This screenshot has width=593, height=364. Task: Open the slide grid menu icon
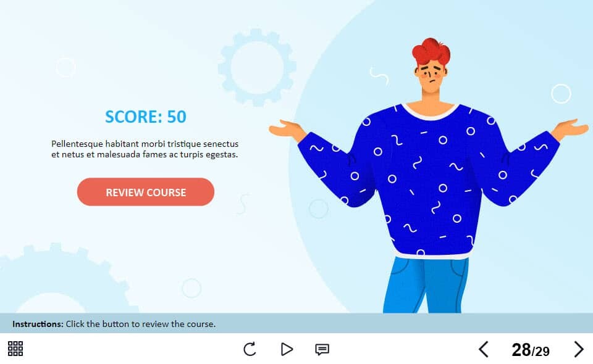click(15, 349)
